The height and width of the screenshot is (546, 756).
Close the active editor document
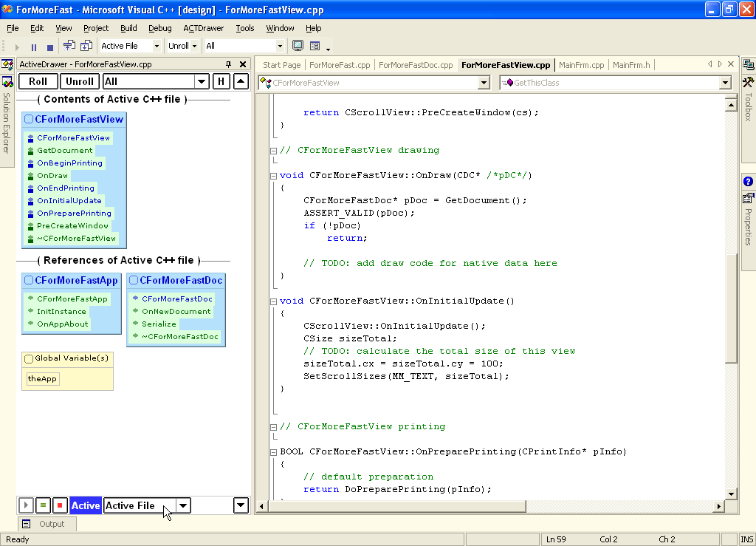tap(731, 64)
